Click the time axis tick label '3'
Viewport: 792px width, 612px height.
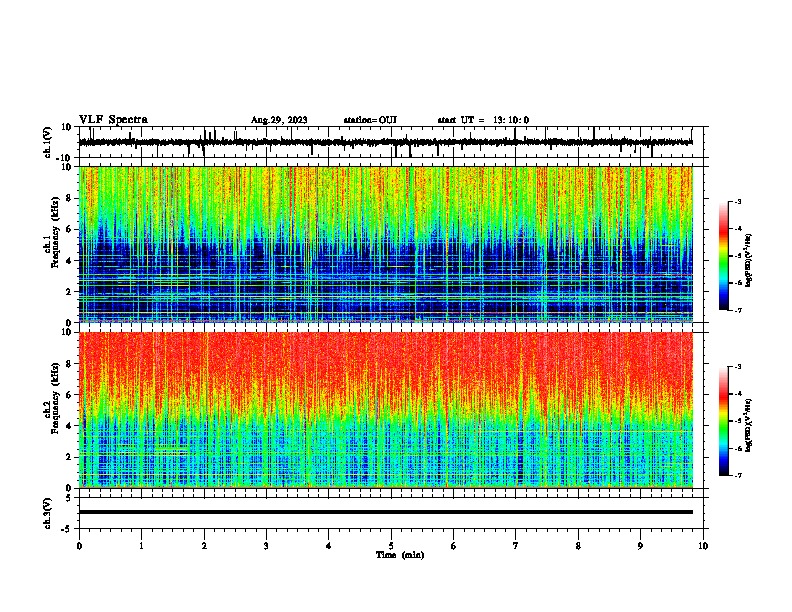[266, 546]
